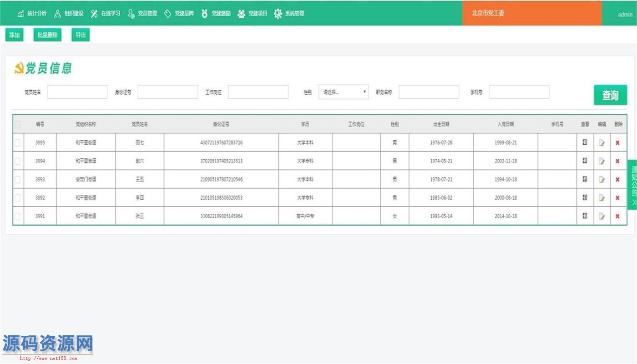View details for member 张三
Image resolution: width=637 pixels, height=364 pixels.
click(585, 216)
